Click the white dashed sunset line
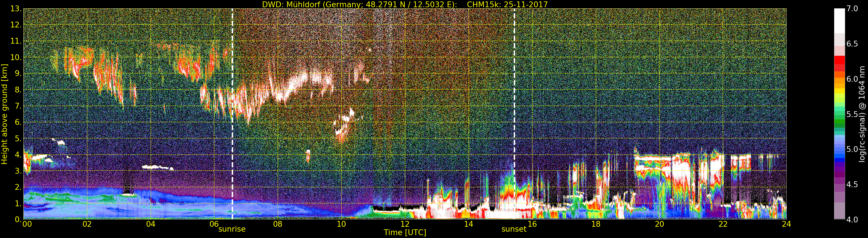This screenshot has width=868, height=238. (x=514, y=114)
